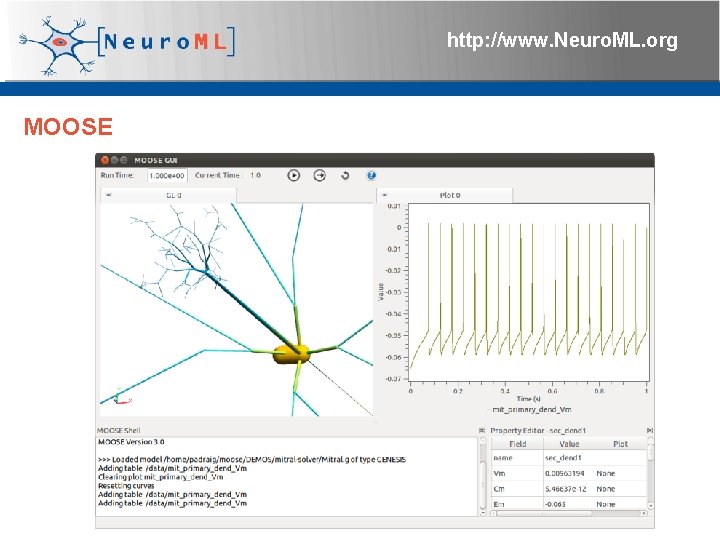
Task: Open the Em row Plot None dropdown
Action: click(x=620, y=504)
